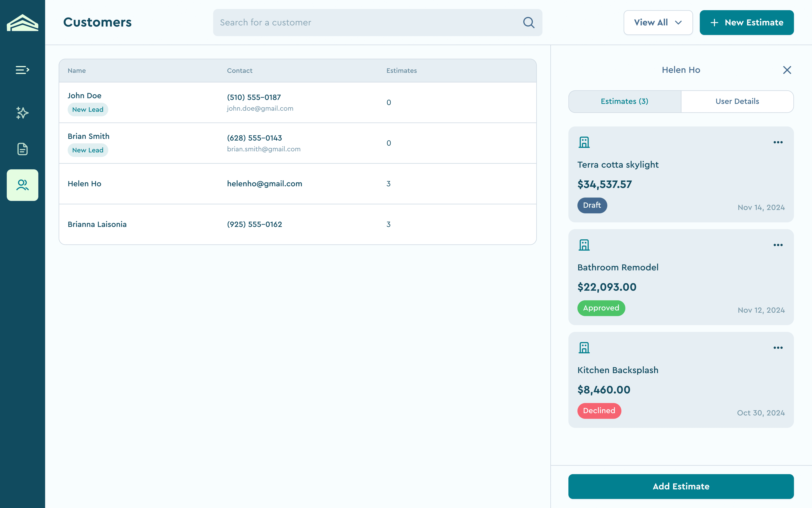Select the John Doe customer name
The height and width of the screenshot is (508, 812).
(x=85, y=96)
